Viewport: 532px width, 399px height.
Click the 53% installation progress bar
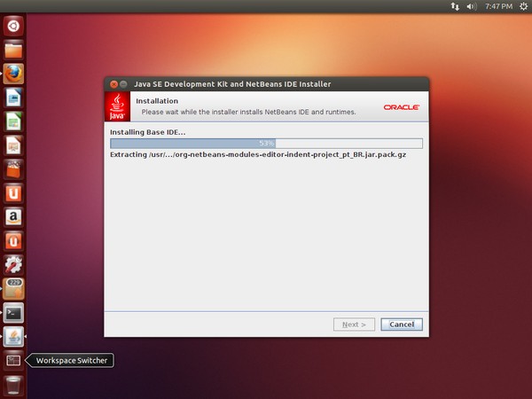tap(266, 143)
